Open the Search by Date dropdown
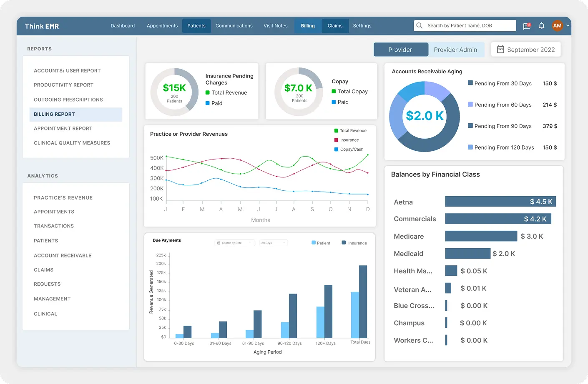Image resolution: width=588 pixels, height=384 pixels. 235,242
